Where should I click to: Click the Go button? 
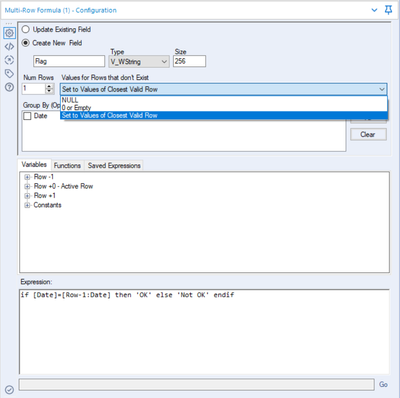[x=383, y=385]
